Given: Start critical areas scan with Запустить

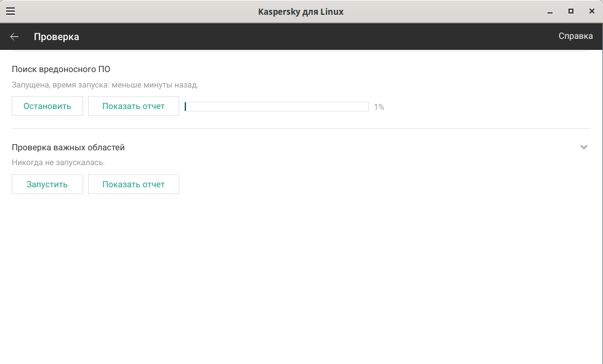Looking at the screenshot, I should pyautogui.click(x=47, y=185).
